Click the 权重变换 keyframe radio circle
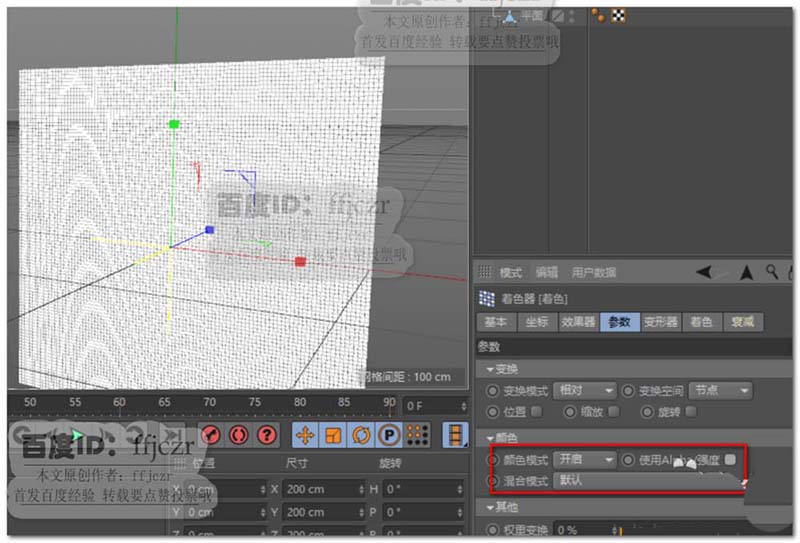Viewport: 800px width, 543px height. pyautogui.click(x=492, y=530)
